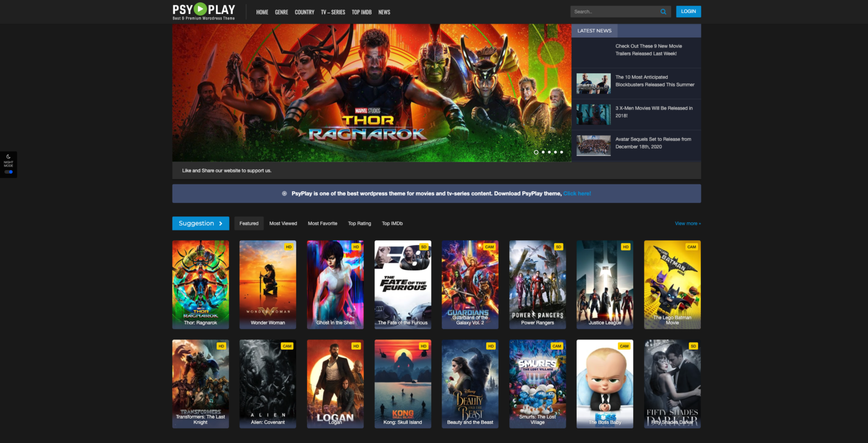Switch to the Most Viewed tab
Viewport: 868px width, 443px height.
283,223
